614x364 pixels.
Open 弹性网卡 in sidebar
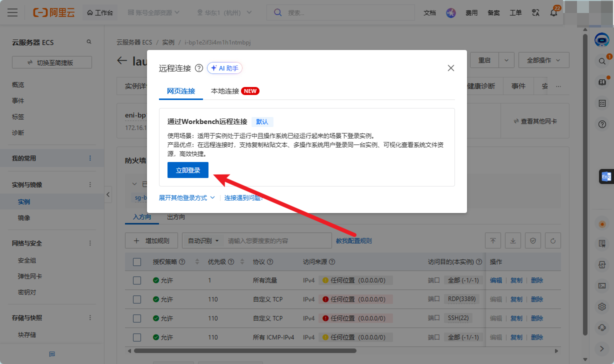coord(30,276)
